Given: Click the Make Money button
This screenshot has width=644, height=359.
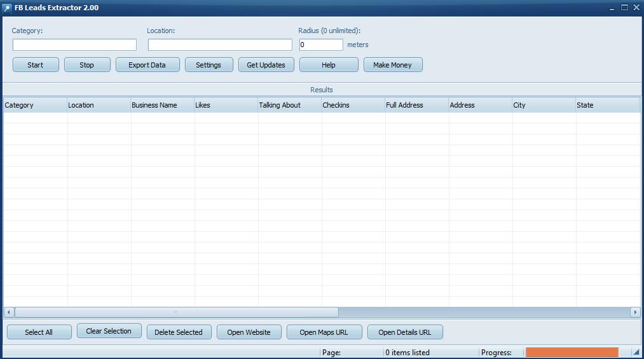Looking at the screenshot, I should [393, 65].
